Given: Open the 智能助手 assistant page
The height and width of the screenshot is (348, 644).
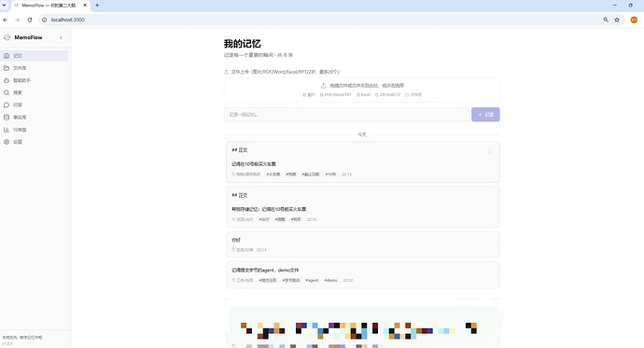Looking at the screenshot, I should [35, 80].
